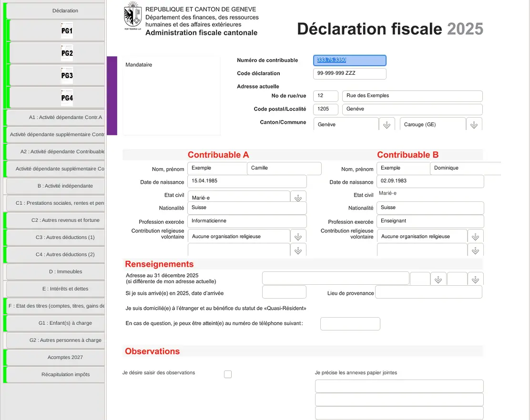Click the Geneva coat of arms logo
This screenshot has width=530, height=420.
pos(132,15)
